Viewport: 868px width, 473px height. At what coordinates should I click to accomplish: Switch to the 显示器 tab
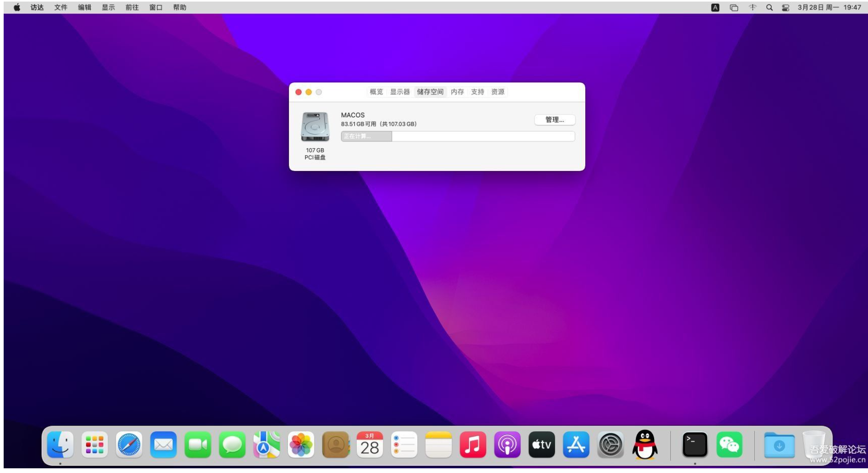click(400, 92)
